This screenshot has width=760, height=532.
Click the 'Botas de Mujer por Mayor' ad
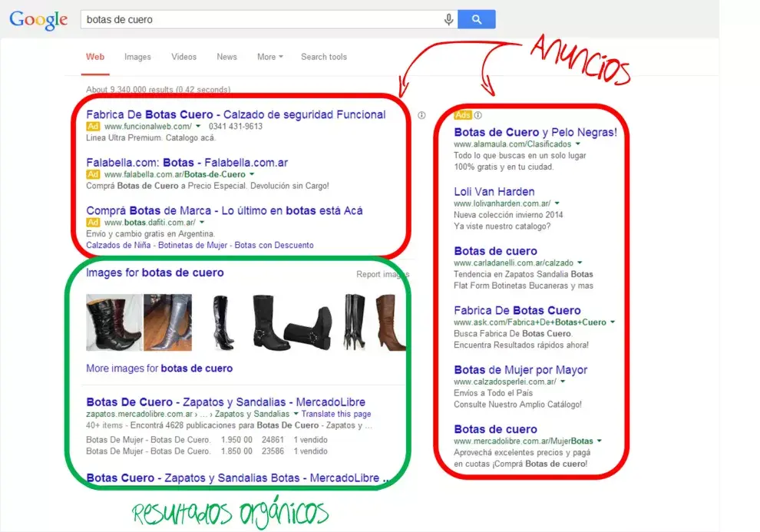pos(520,370)
